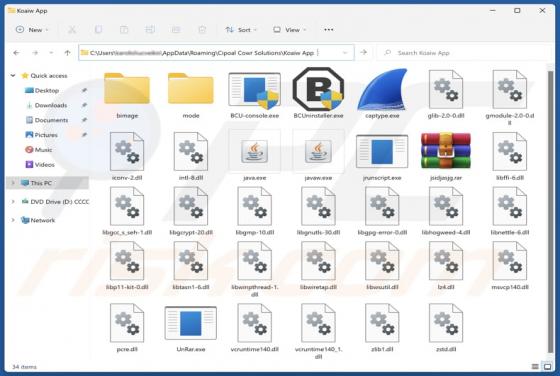Open Downloads in Quick access
This screenshot has width=560, height=376.
51,105
